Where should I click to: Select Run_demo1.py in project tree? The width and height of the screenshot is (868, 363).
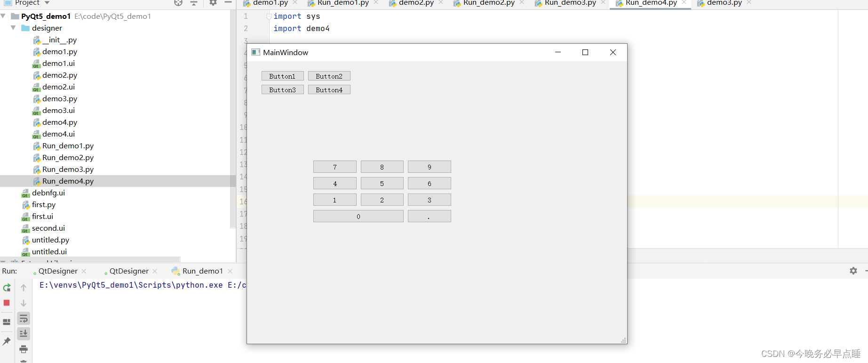point(64,146)
